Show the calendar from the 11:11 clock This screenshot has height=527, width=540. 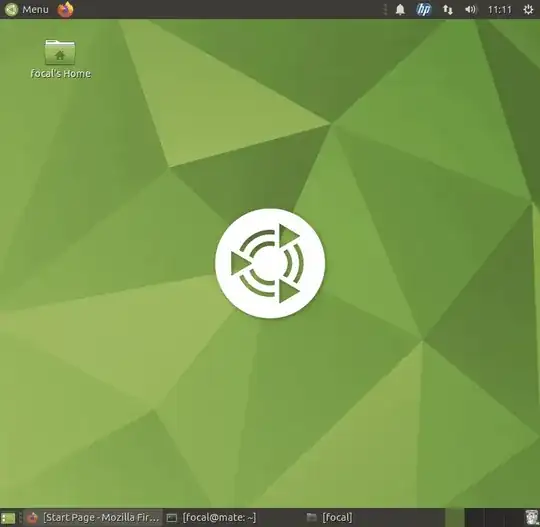click(x=500, y=10)
